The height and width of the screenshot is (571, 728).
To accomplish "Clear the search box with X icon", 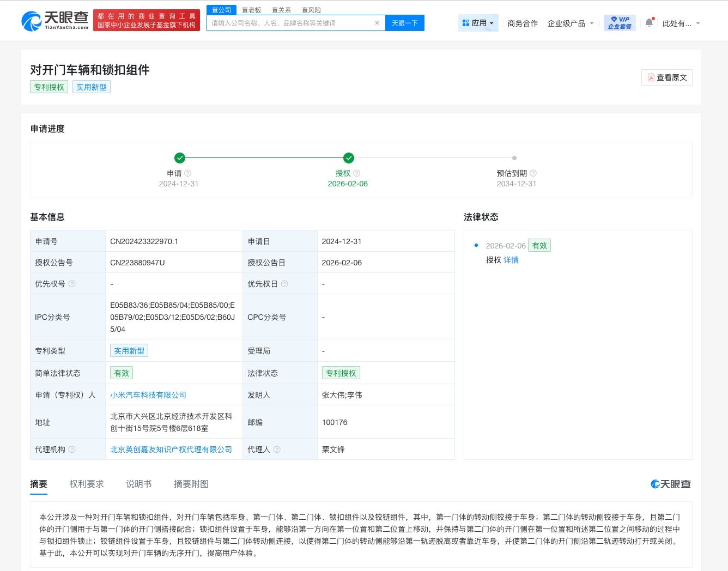I will pyautogui.click(x=377, y=23).
